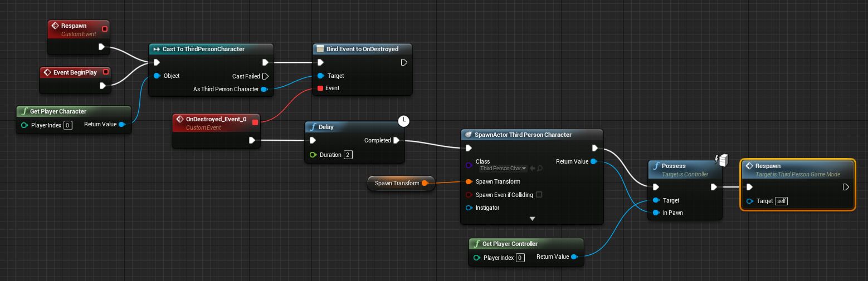Viewport: 868px width, 281px height.
Task: Click the Spawn Transform variable's output pin
Action: coord(425,183)
